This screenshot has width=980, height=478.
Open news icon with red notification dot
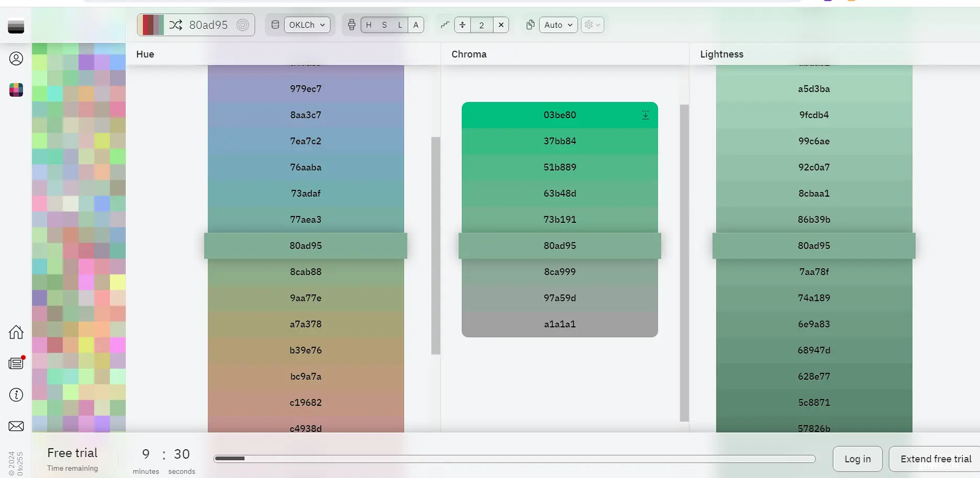[x=16, y=362]
